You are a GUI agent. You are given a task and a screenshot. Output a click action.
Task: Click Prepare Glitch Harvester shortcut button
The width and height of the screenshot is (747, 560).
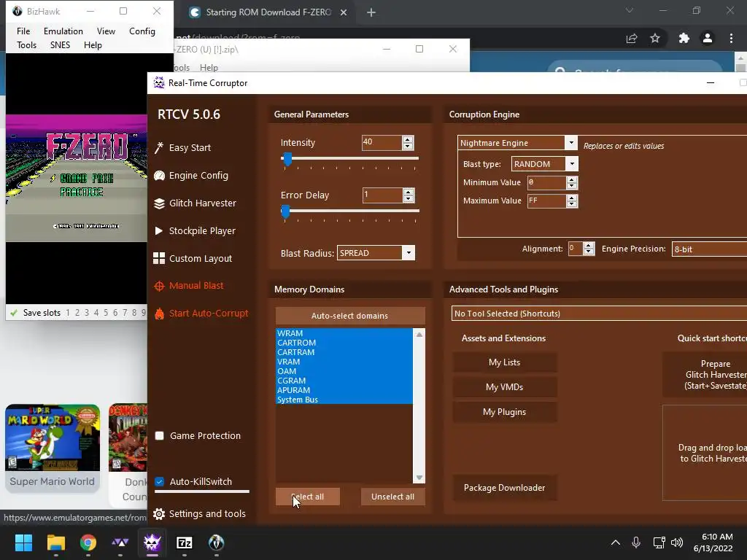coord(705,375)
